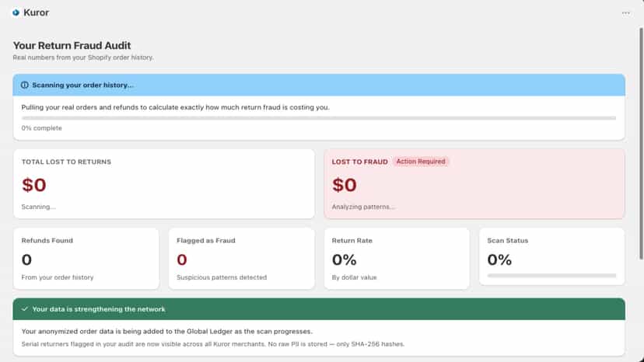Viewport: 644px width, 362px height.
Task: Click the LOST TO FRAUD label
Action: 360,162
